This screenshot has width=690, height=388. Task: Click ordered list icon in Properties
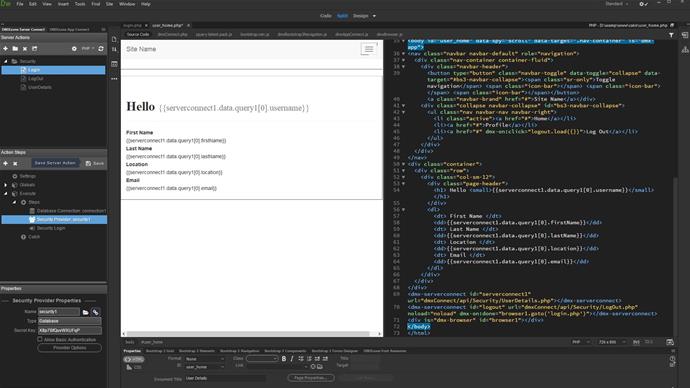click(309, 359)
